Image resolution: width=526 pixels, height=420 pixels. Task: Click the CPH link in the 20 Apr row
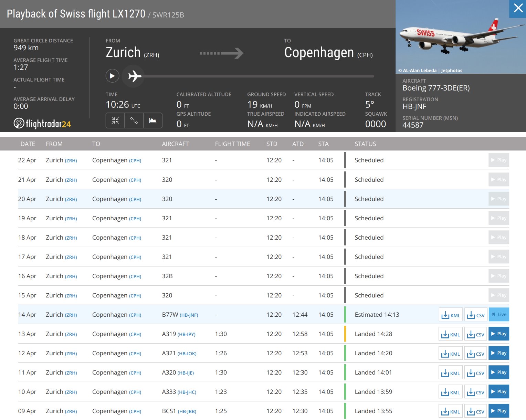tap(135, 199)
